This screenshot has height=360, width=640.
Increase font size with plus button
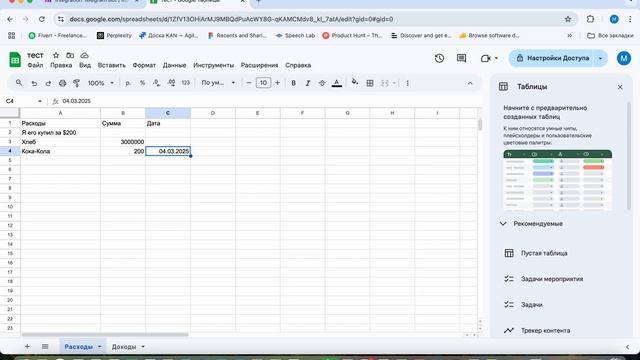[x=278, y=83]
